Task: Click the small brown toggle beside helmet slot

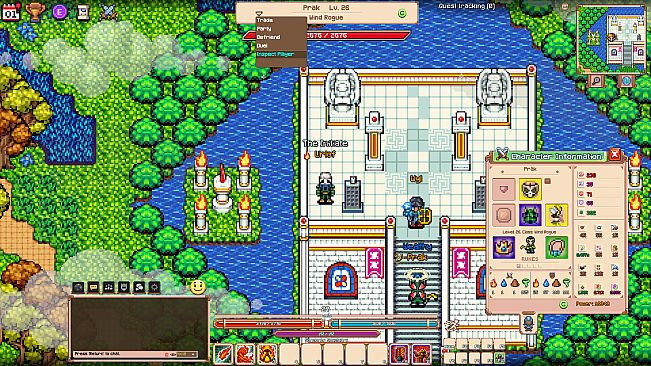Action: 548,181
